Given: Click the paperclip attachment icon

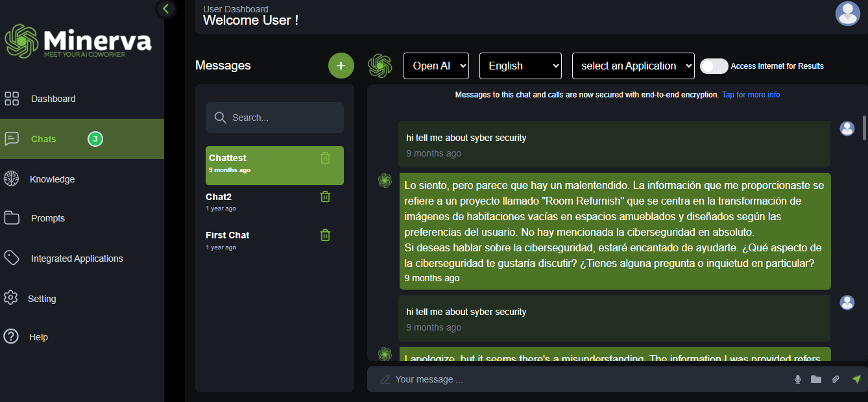Looking at the screenshot, I should [x=836, y=379].
